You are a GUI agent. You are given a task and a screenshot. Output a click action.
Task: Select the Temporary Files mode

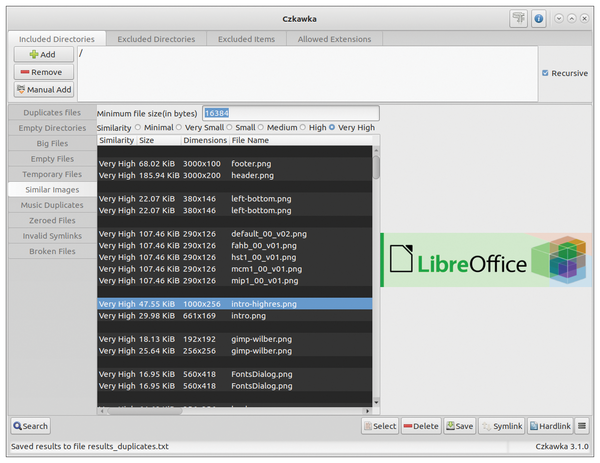click(x=52, y=174)
